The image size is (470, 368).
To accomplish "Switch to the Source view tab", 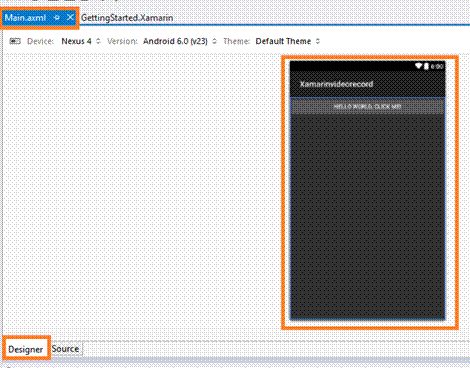I will [x=65, y=349].
